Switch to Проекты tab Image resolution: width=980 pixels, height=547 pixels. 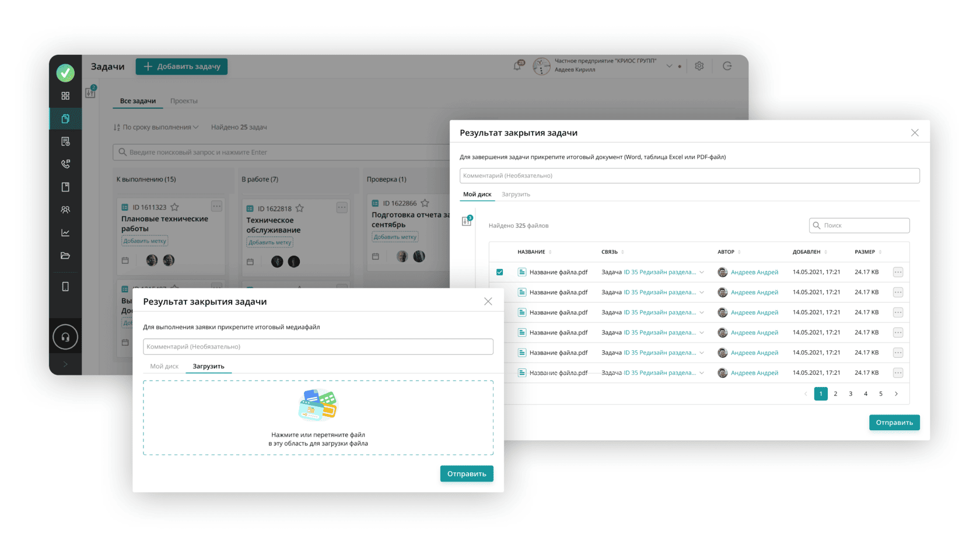[x=184, y=101]
